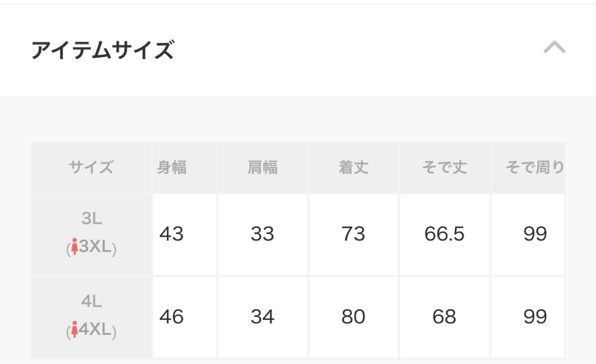
Task: Select the そで丈 column header
Action: (x=444, y=168)
